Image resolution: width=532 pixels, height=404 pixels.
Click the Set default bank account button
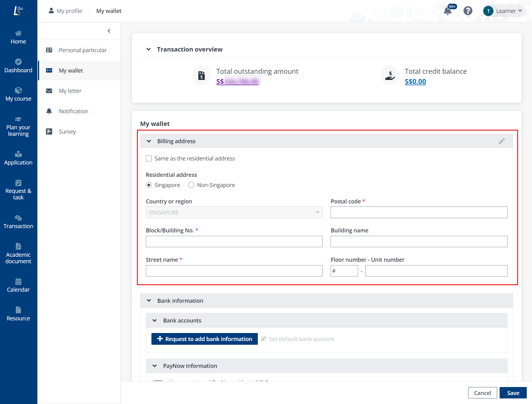coord(298,339)
